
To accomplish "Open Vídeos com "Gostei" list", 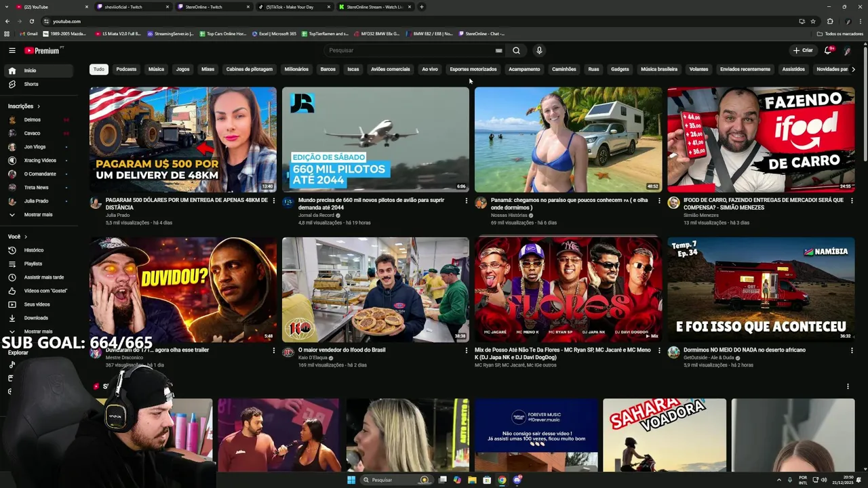I will [x=40, y=291].
